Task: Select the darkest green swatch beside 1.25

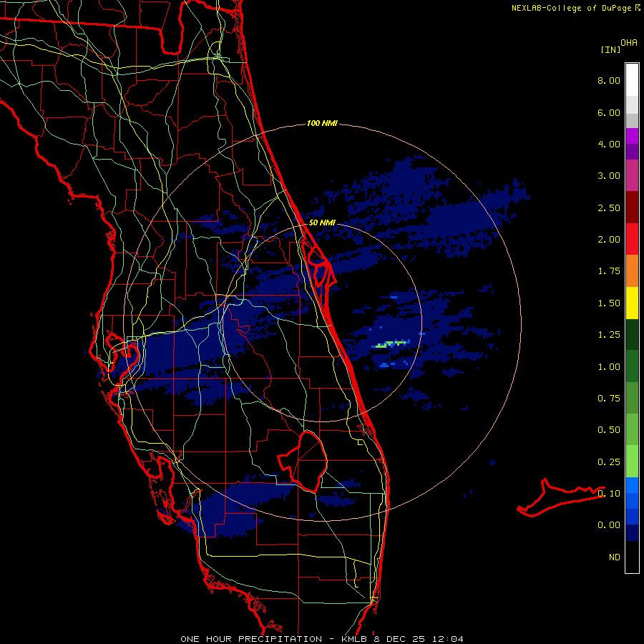Action: point(632,334)
